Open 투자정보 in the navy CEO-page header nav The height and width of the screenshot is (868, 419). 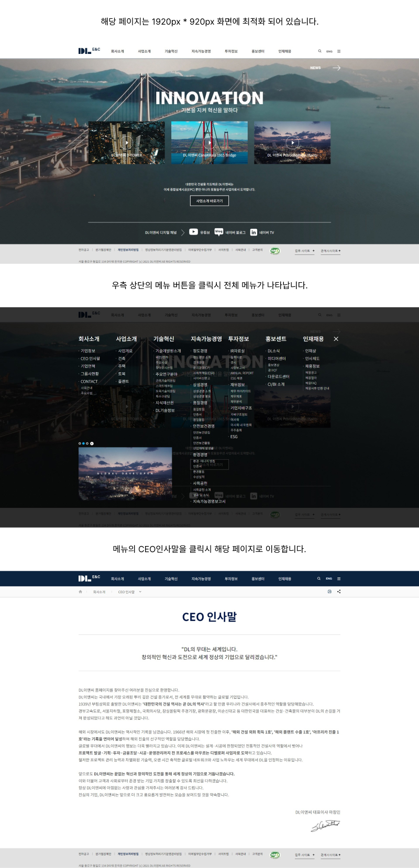(x=231, y=578)
